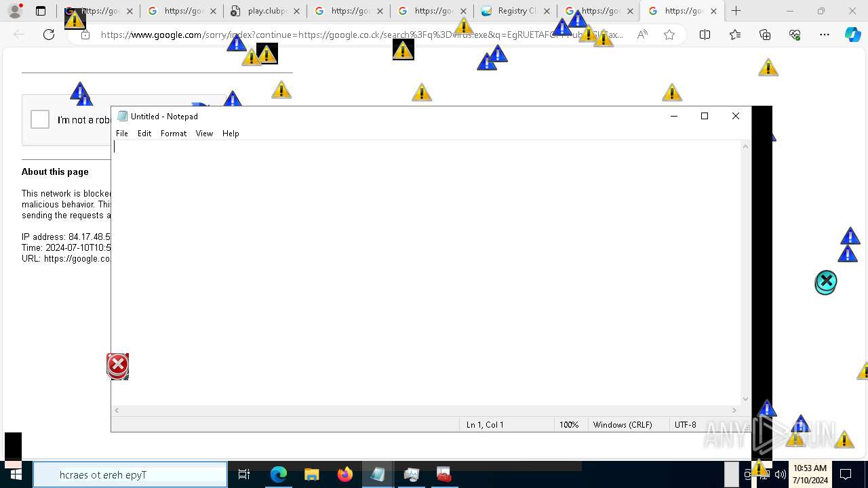Refresh the current Edge page
Screen dimensions: 868x488
[x=49, y=35]
